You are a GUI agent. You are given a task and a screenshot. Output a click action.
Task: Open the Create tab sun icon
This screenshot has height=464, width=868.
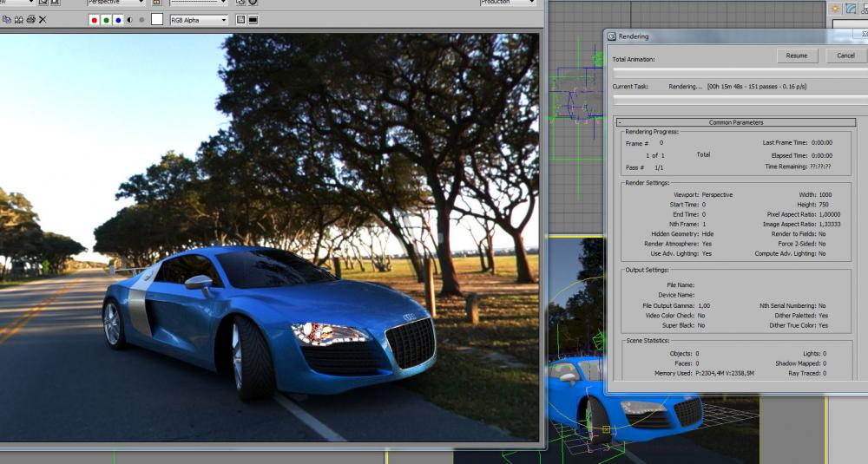click(x=835, y=9)
